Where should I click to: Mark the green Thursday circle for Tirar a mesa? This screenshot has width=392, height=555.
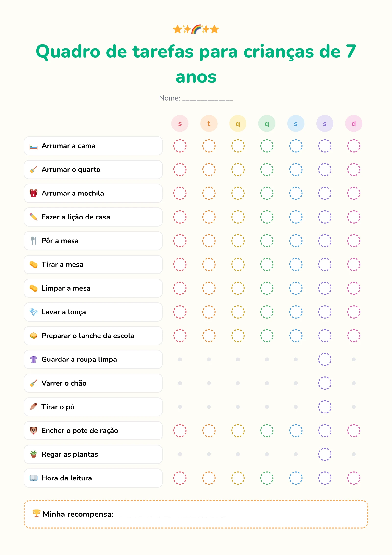point(267,264)
